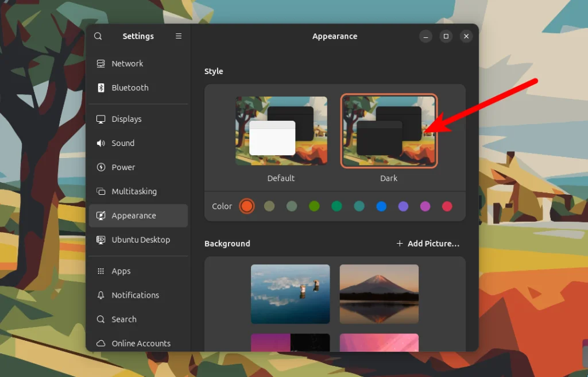Select the ocean islands background thumbnail
The height and width of the screenshot is (377, 588).
[x=290, y=294]
